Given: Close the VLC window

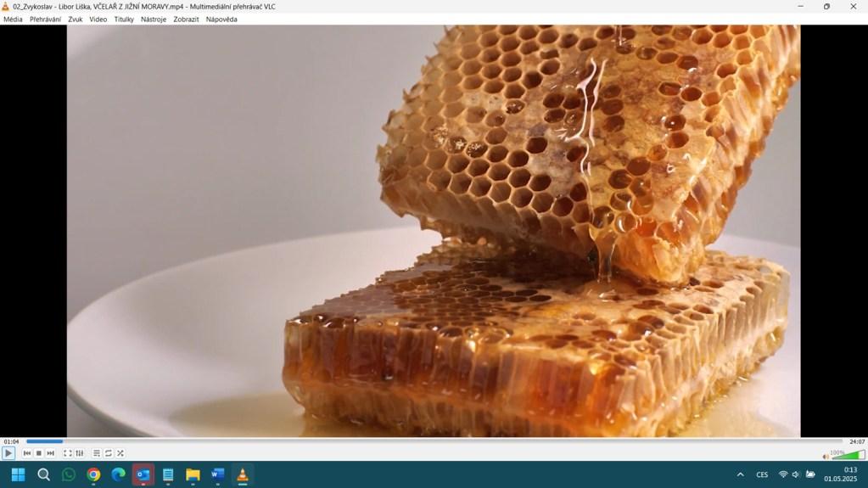Looking at the screenshot, I should click(x=853, y=7).
